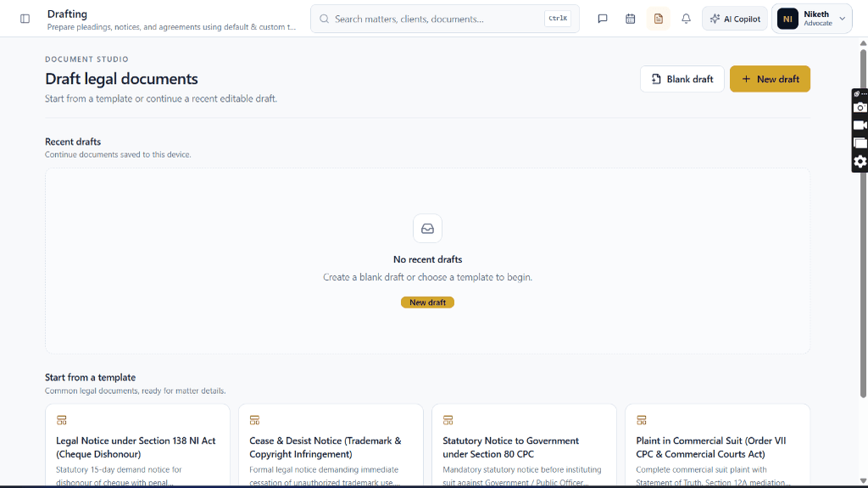
Task: Open Statutory Notice to Government template
Action: click(x=524, y=446)
